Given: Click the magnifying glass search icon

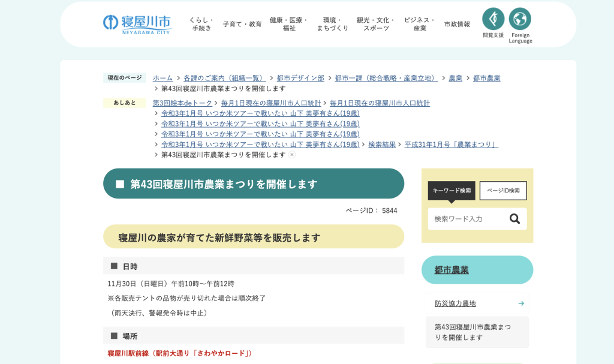Looking at the screenshot, I should (x=514, y=219).
